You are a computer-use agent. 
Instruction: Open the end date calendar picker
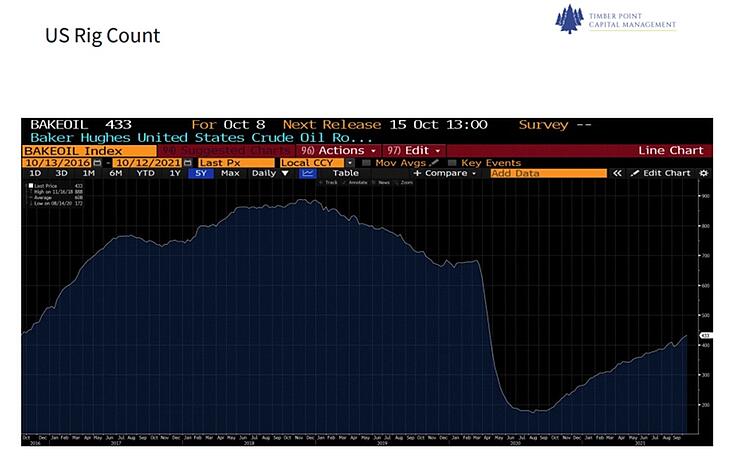pyautogui.click(x=188, y=163)
